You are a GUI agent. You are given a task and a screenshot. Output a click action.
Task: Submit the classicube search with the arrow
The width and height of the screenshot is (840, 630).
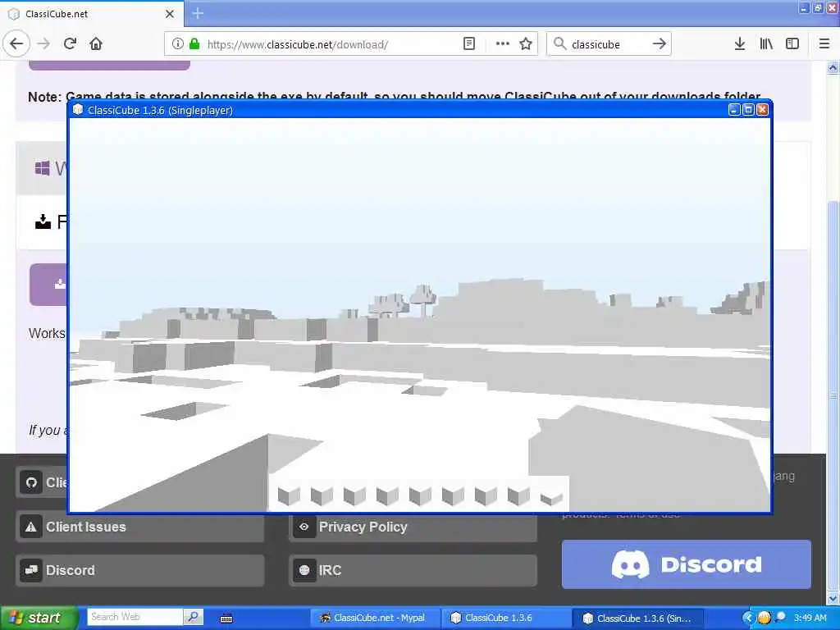(x=660, y=44)
